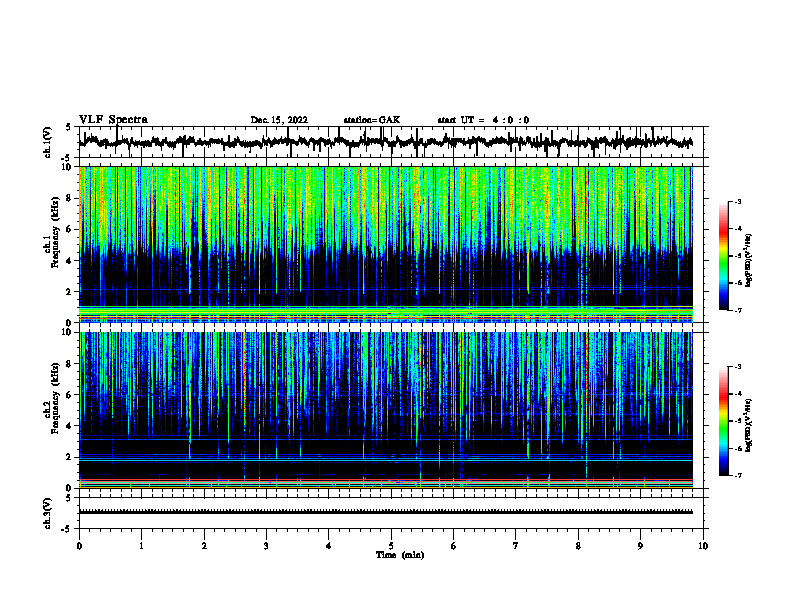Click the Dec. 15, 2022 date label
The height and width of the screenshot is (612, 792).
coord(279,120)
